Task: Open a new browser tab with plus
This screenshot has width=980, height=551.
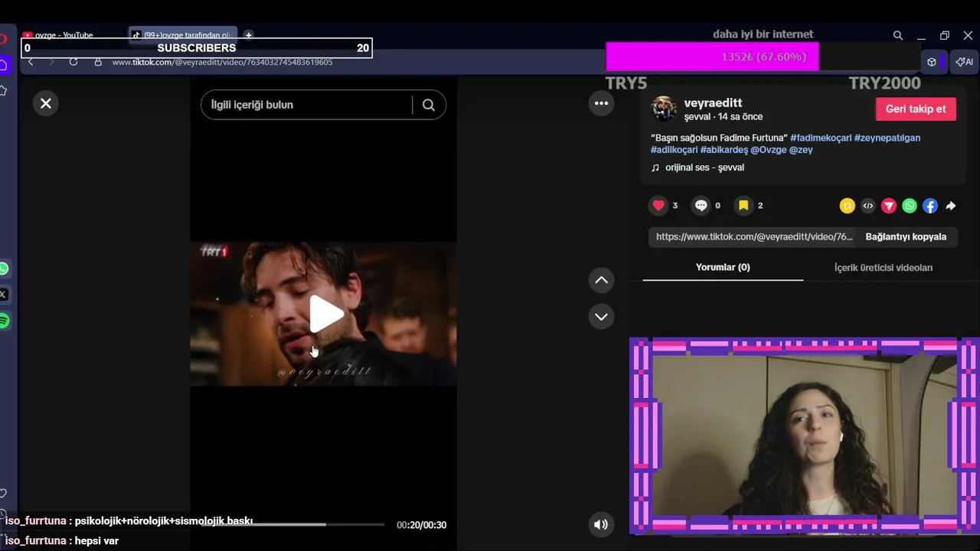Action: [x=248, y=35]
